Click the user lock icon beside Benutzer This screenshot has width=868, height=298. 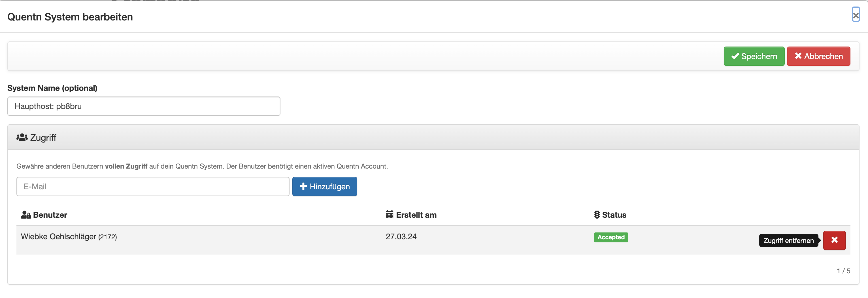pos(25,215)
